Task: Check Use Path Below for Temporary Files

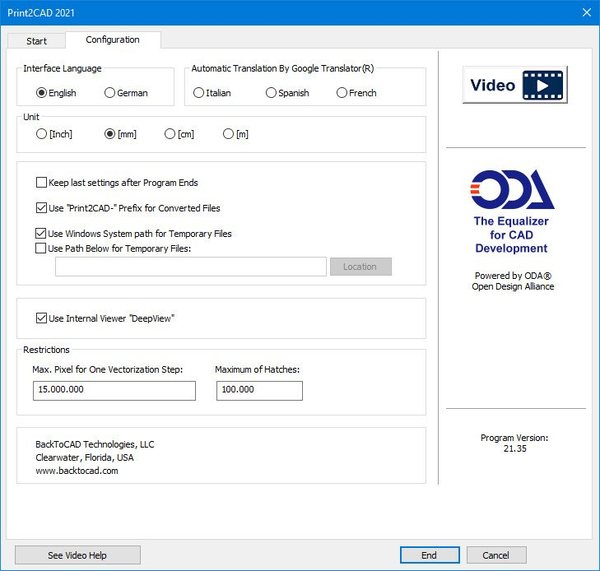Action: pos(41,248)
